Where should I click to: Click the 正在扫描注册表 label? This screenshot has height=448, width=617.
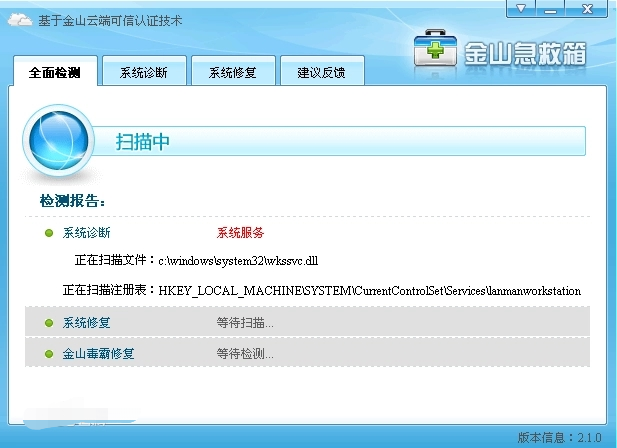click(109, 290)
